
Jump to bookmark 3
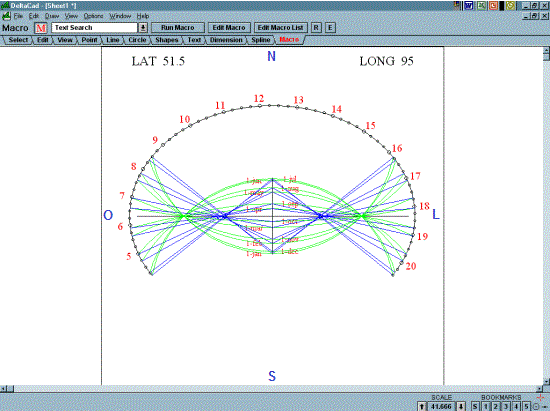point(506,406)
